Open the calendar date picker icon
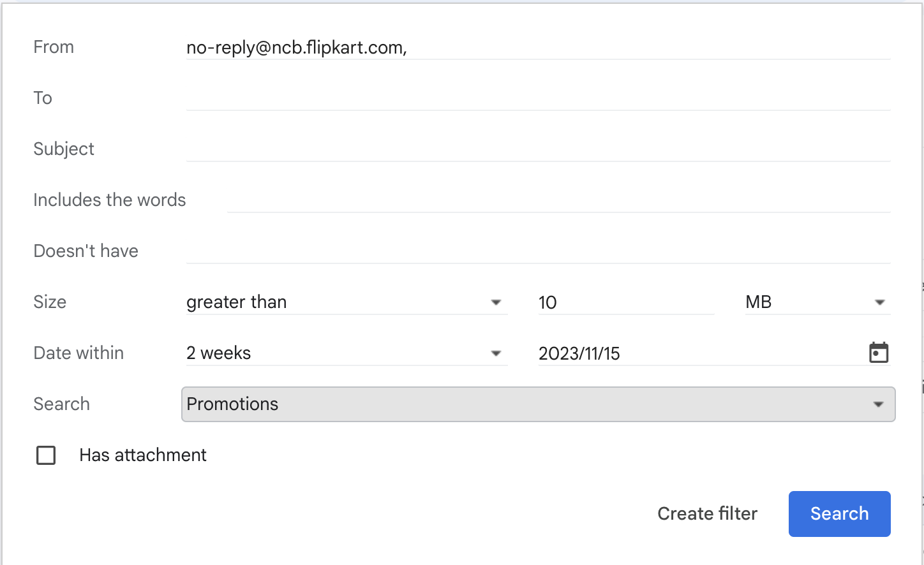This screenshot has width=924, height=565. coord(879,353)
